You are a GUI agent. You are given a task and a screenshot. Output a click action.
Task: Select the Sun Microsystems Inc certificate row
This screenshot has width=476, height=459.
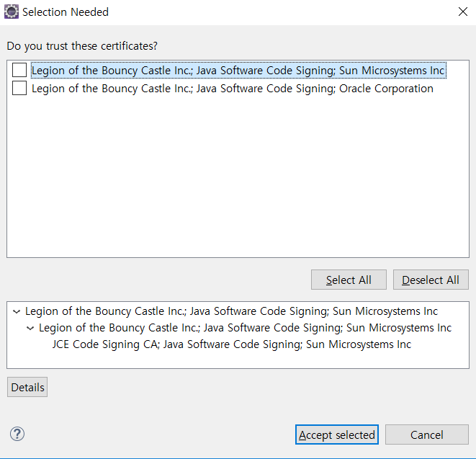[x=238, y=70]
